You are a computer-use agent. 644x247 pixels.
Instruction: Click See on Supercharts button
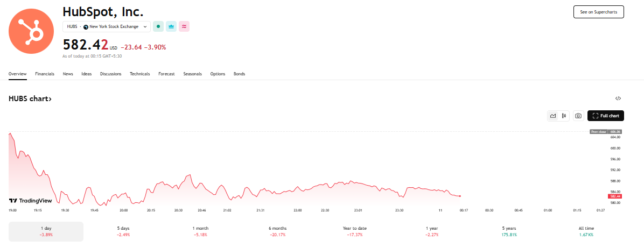pos(598,12)
